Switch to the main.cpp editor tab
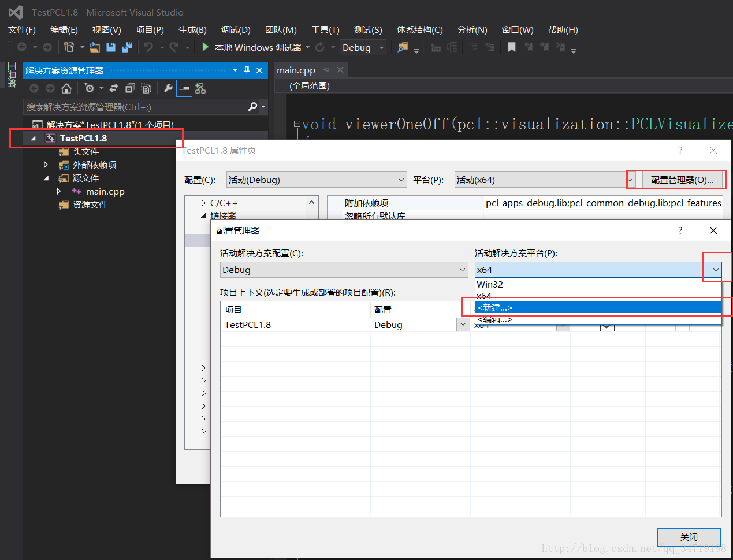Viewport: 733px width, 560px height. (296, 70)
